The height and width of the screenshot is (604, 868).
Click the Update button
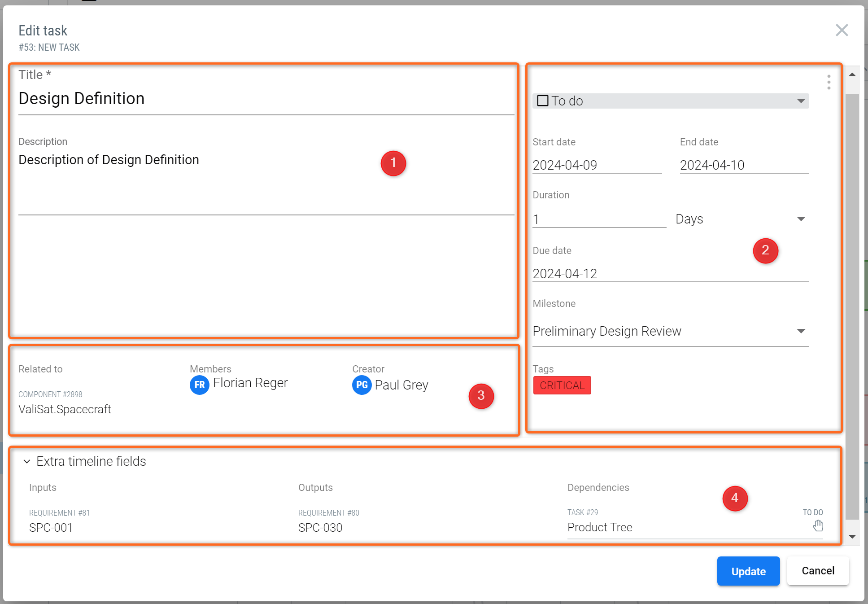tap(748, 571)
